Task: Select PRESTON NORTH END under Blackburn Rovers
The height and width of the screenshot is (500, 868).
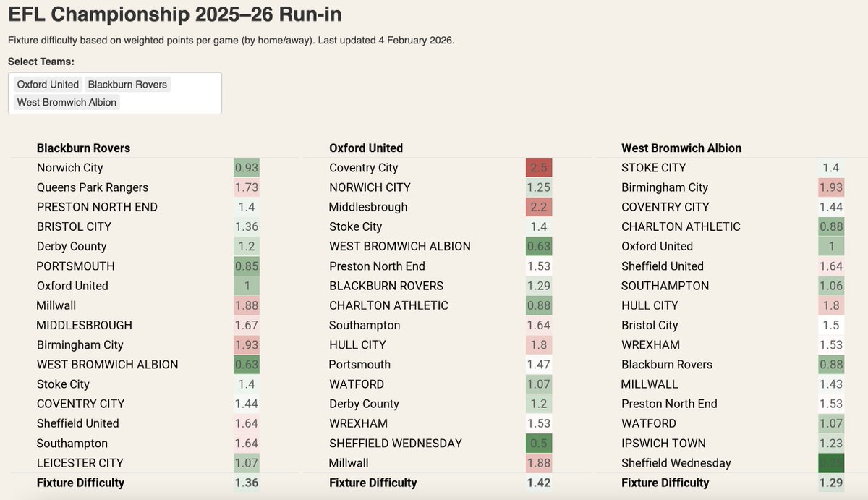Action: coord(97,207)
